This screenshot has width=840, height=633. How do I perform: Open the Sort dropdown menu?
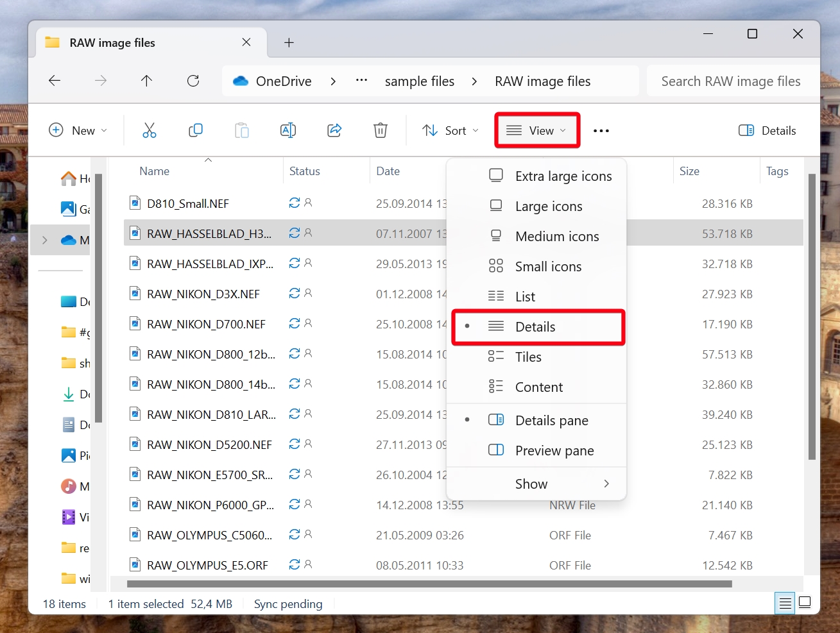[x=450, y=130]
